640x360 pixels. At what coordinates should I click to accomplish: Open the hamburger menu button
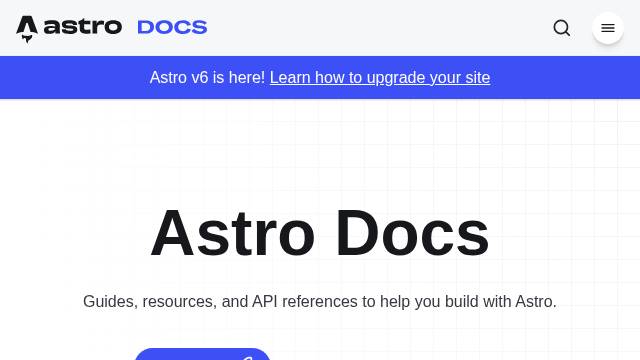click(608, 28)
